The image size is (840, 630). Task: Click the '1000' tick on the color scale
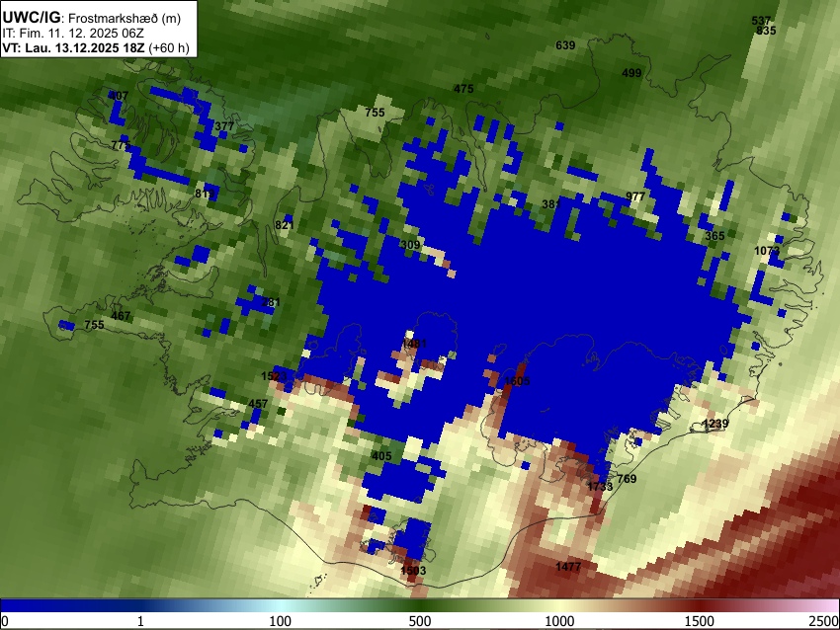559,621
